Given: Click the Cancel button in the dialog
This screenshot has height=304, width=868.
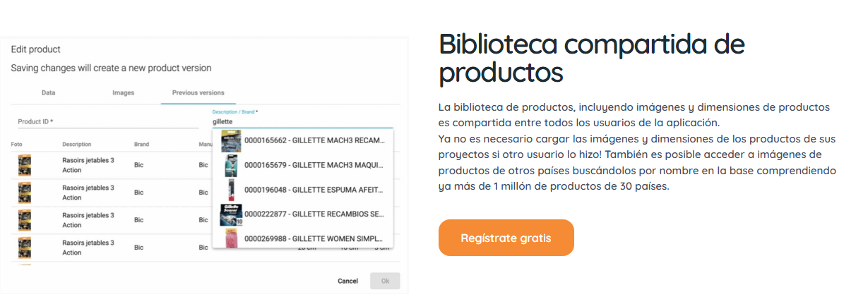Looking at the screenshot, I should click(347, 281).
